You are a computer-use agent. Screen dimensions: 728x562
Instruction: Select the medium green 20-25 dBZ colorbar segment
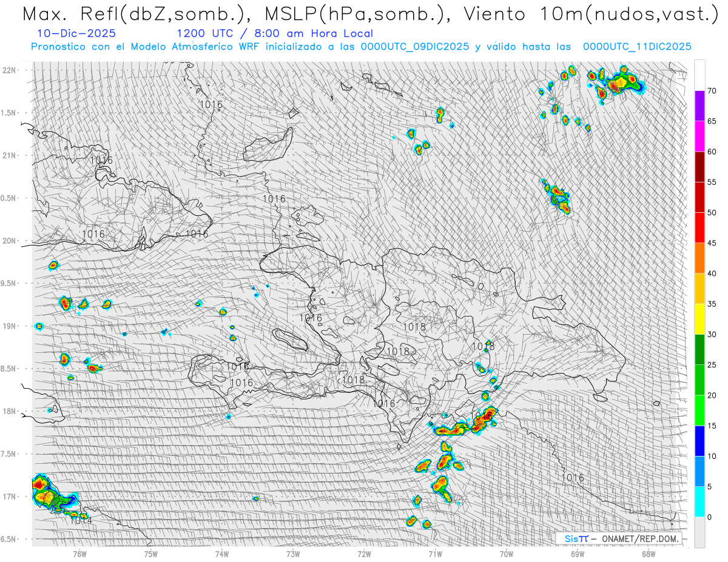699,380
